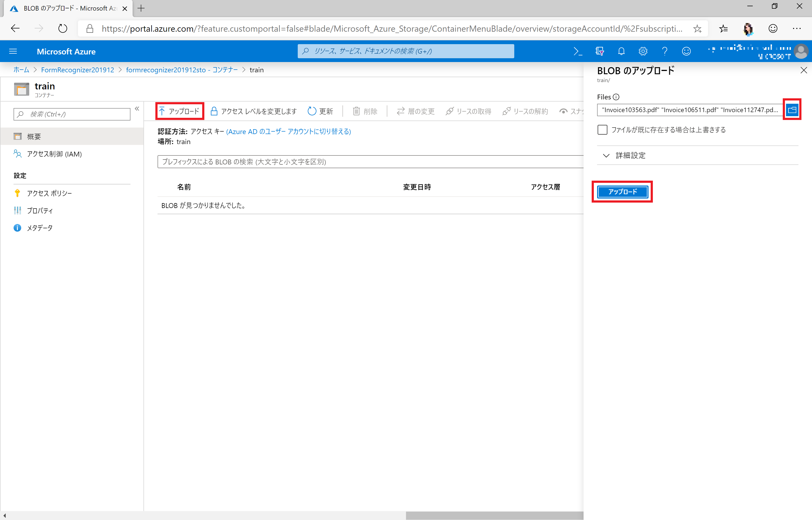
Task: Open directory and subscription filter icon
Action: click(x=600, y=51)
